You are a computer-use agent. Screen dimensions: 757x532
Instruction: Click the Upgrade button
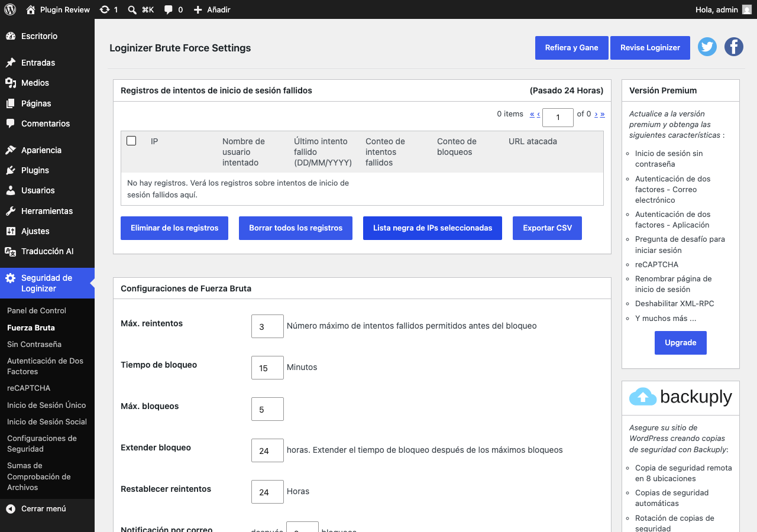point(681,343)
